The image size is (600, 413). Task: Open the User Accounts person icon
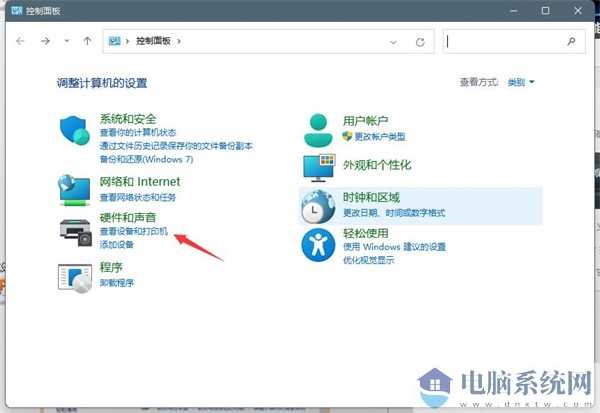[x=318, y=130]
